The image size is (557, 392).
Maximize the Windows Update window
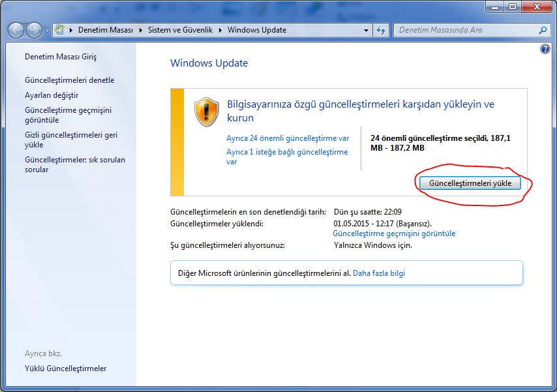(512, 7)
